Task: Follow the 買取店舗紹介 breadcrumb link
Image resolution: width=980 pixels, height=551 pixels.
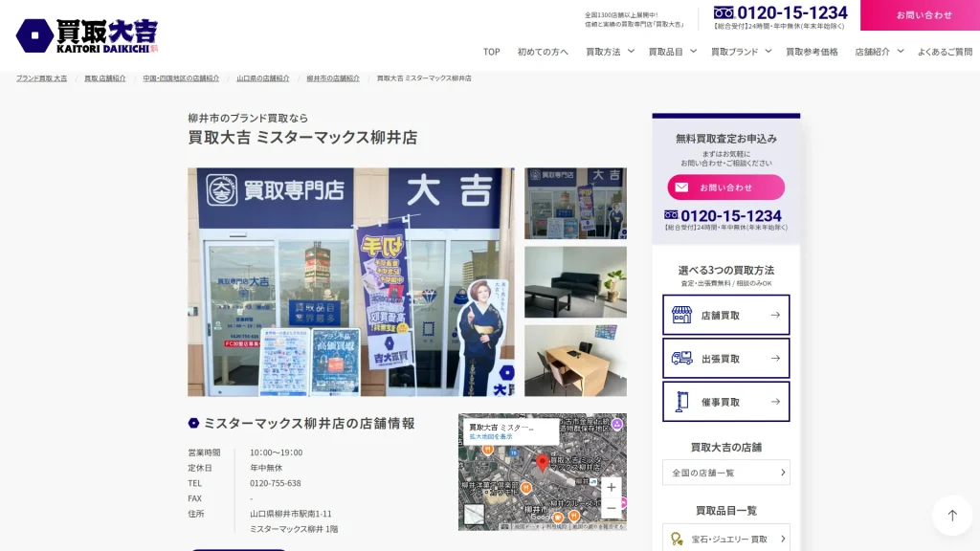Action: point(105,78)
